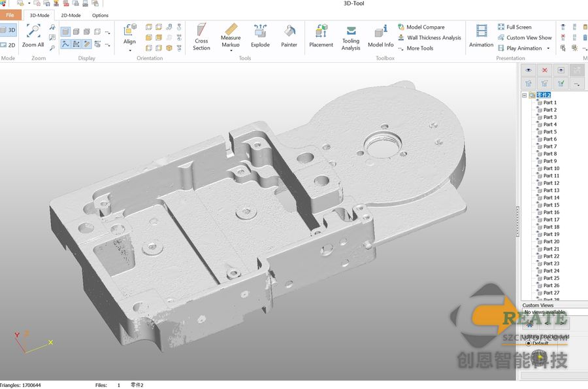Image resolution: width=588 pixels, height=389 pixels.
Task: Switch to the 2D-Mode ribbon tab
Action: click(x=71, y=16)
